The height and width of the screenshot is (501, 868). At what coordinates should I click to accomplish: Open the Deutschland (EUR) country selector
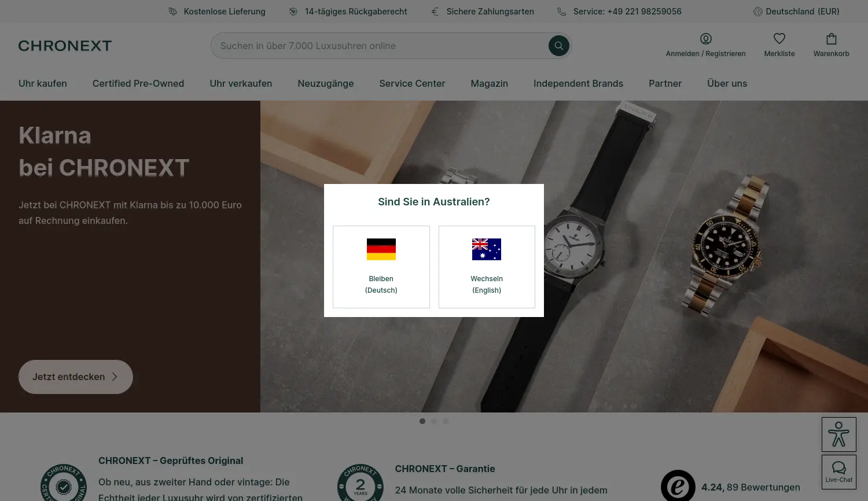pos(796,12)
